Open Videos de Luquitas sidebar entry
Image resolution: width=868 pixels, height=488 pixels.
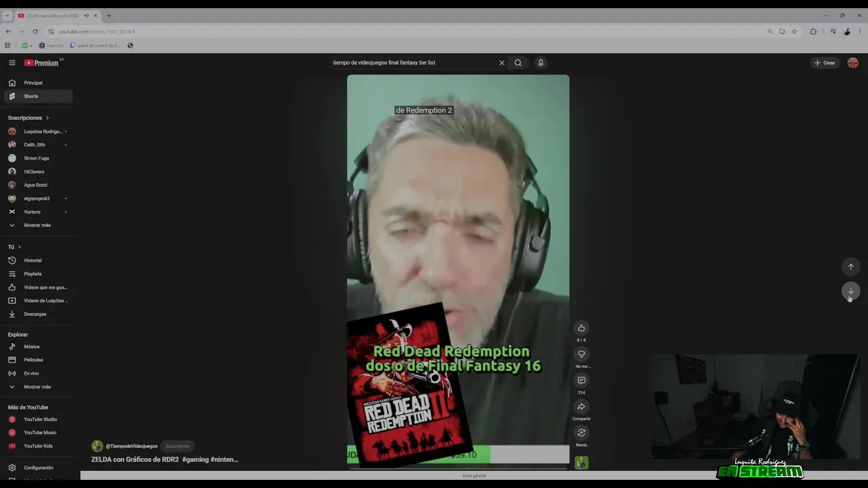coord(38,300)
